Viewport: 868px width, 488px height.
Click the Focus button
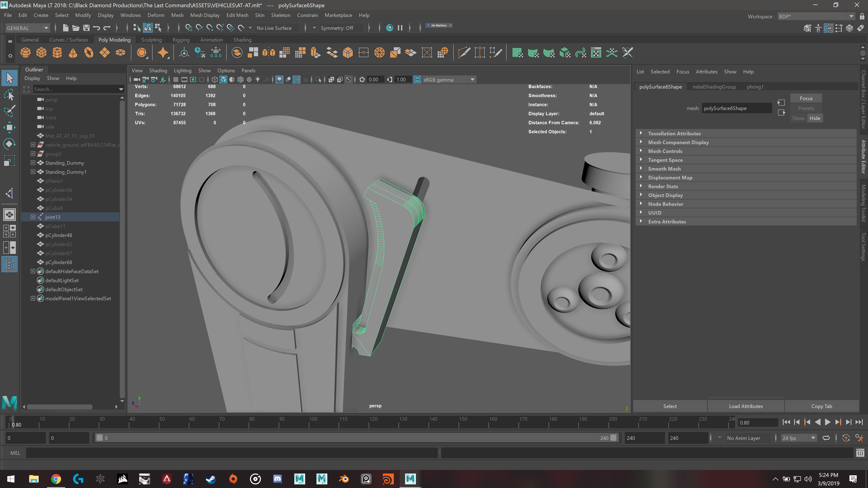pyautogui.click(x=806, y=98)
